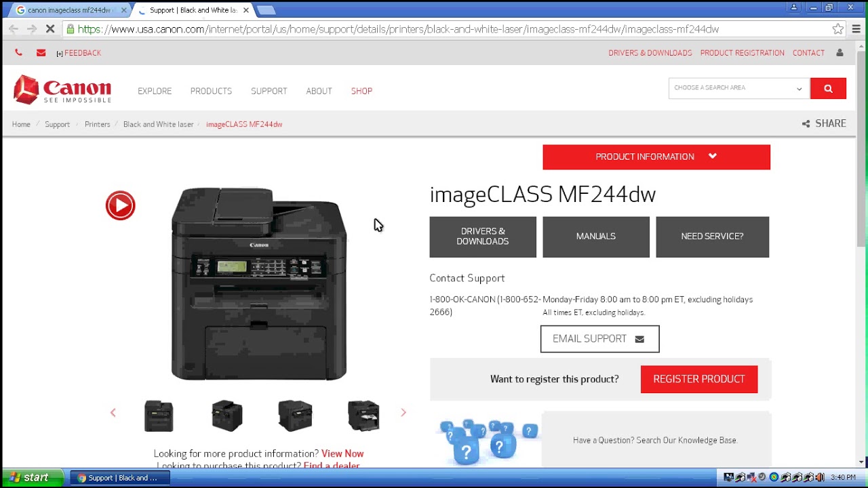
Task: Click the Manuals button
Action: [x=596, y=237]
